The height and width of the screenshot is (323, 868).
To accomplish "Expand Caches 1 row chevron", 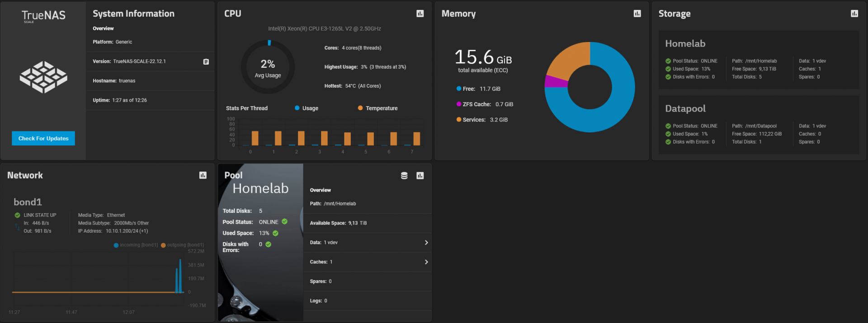I will tap(426, 262).
